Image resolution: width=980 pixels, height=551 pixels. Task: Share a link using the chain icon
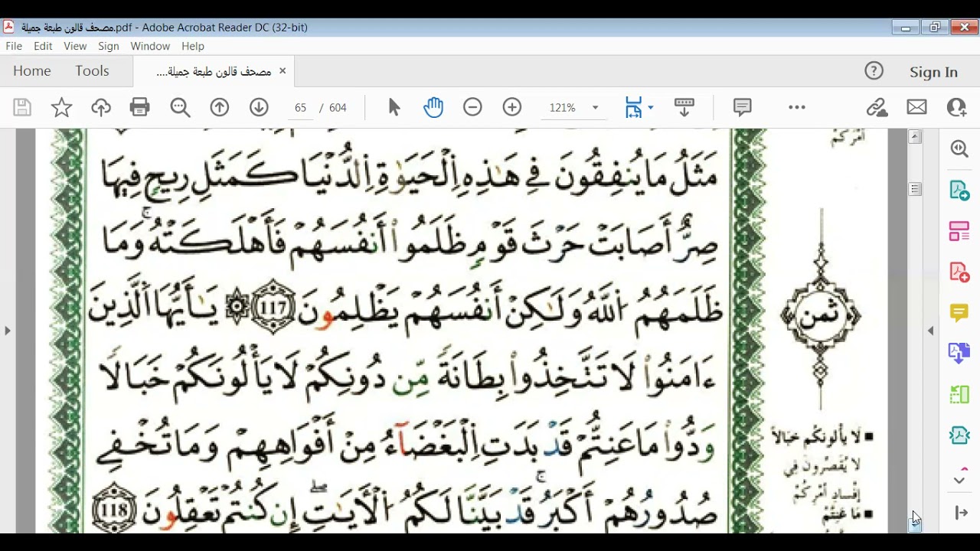coord(877,108)
